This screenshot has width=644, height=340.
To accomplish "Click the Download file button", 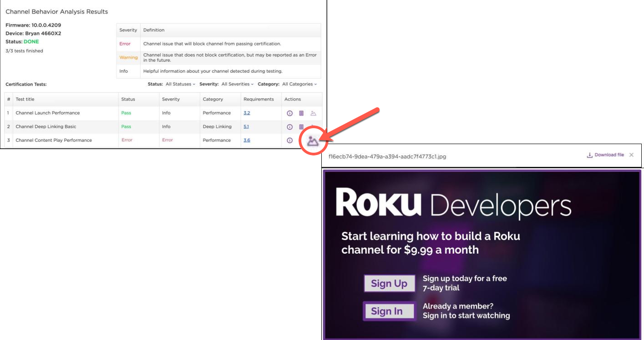I will [605, 155].
